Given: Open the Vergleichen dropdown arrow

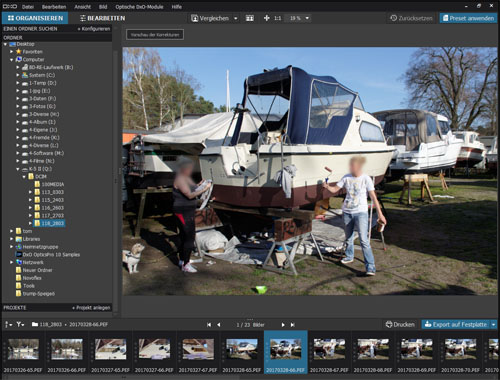Looking at the screenshot, I should coord(236,18).
